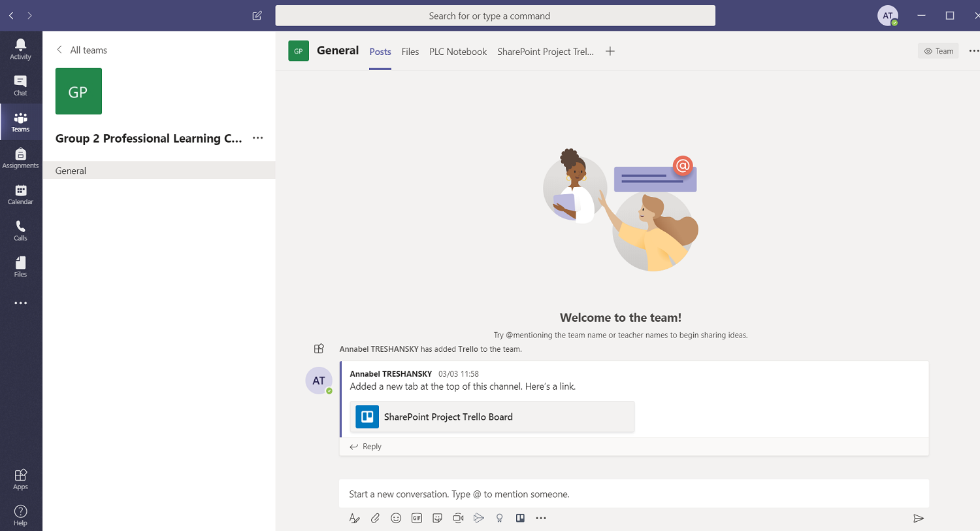Click the Annabel TRESHANSKY post author name
This screenshot has height=531, width=980.
(x=391, y=374)
